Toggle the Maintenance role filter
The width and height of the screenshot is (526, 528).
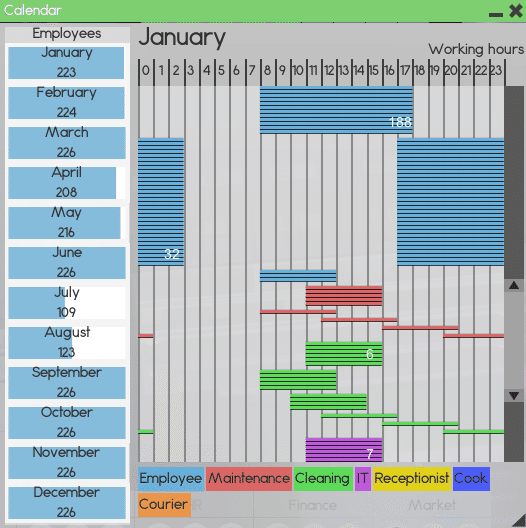(x=249, y=478)
